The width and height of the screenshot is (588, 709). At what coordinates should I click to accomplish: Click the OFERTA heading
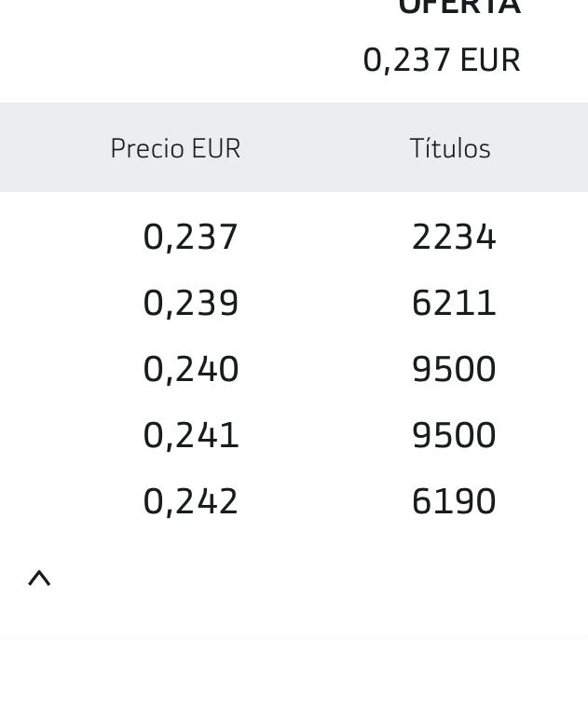click(459, 7)
